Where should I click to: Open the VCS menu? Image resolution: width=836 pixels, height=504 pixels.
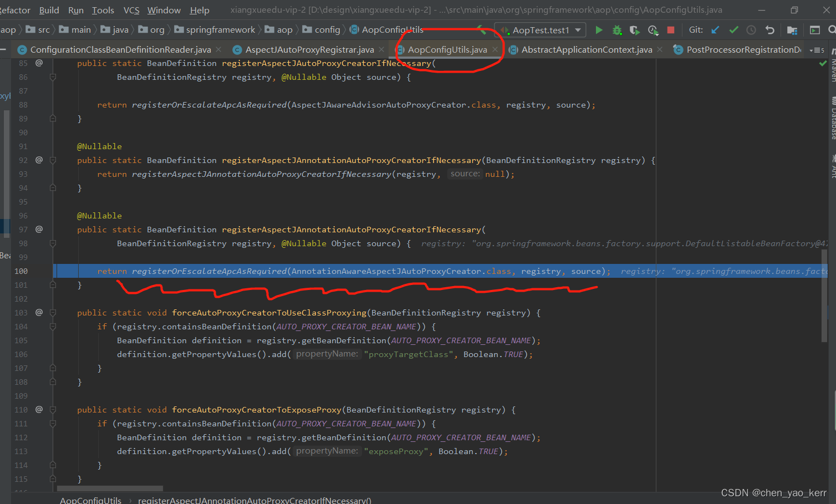[x=131, y=10]
